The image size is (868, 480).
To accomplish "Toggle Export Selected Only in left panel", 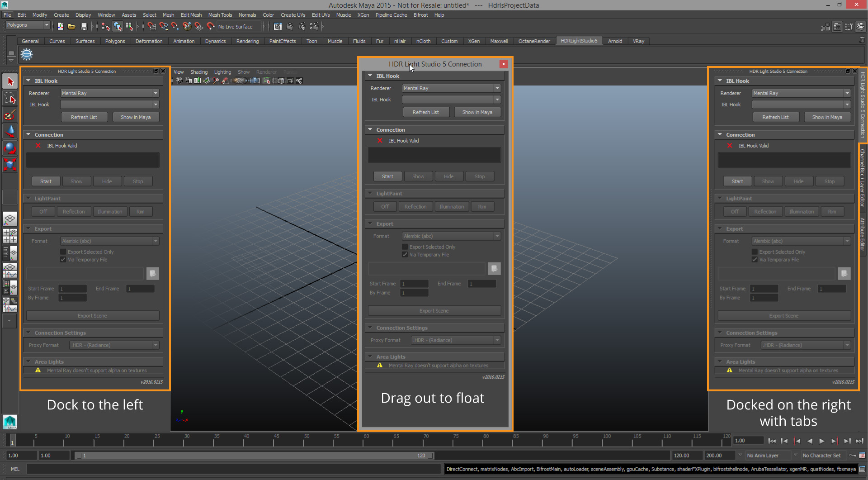I will click(63, 252).
